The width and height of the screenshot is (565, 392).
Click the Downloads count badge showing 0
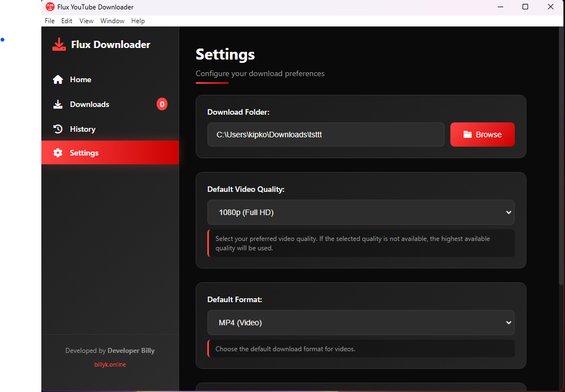(x=162, y=104)
